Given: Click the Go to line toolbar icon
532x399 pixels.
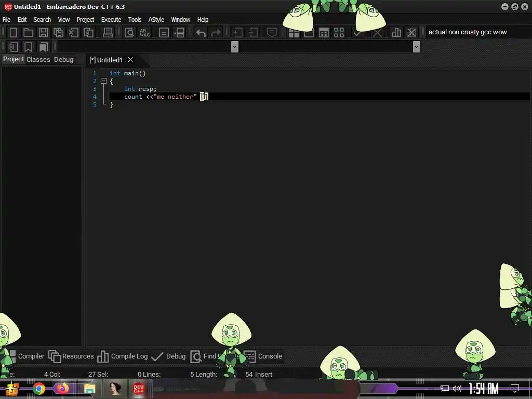Looking at the screenshot, I should (x=179, y=33).
